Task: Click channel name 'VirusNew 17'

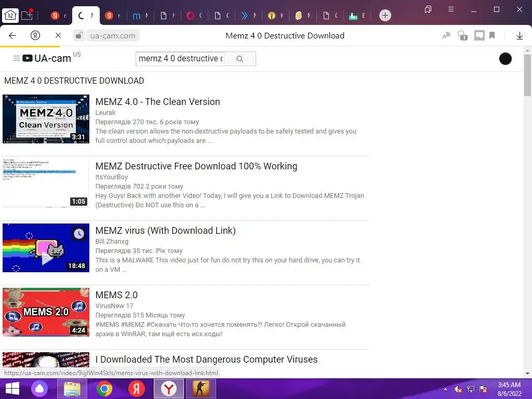Action: 114,306
